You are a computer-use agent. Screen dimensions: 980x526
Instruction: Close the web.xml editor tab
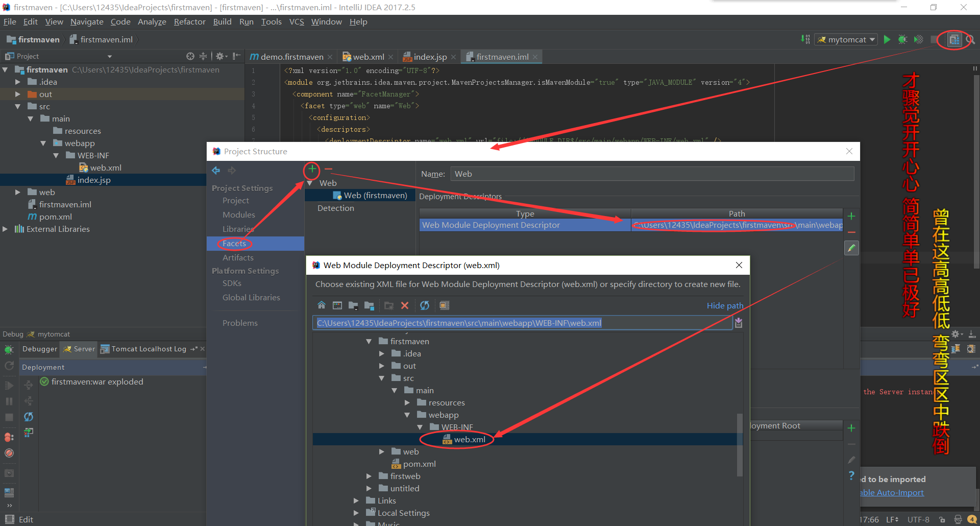click(x=390, y=57)
